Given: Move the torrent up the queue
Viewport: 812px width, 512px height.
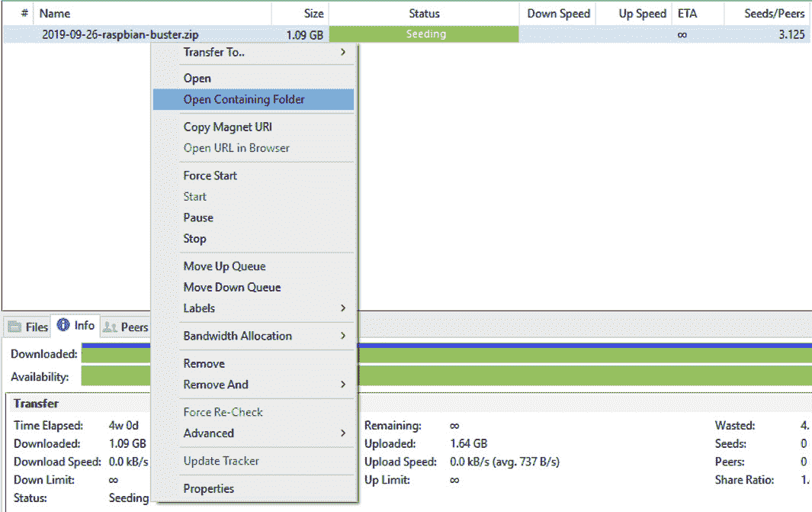Looking at the screenshot, I should pos(224,266).
